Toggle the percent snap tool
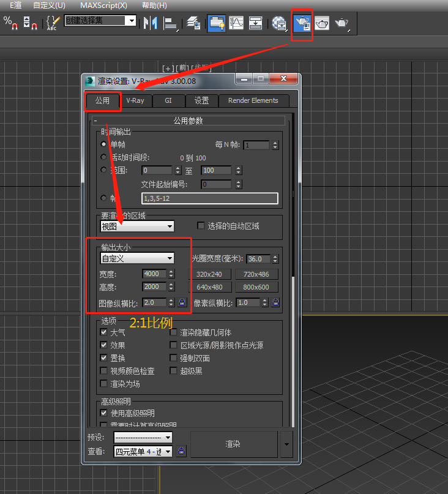Image resolution: width=448 pixels, height=494 pixels. pyautogui.click(x=10, y=23)
